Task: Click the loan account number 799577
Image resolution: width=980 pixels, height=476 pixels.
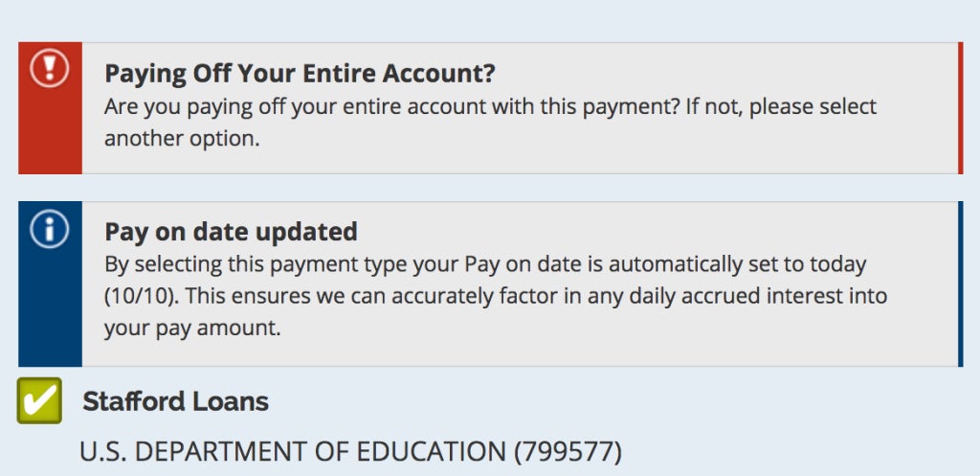Action: pos(568,452)
